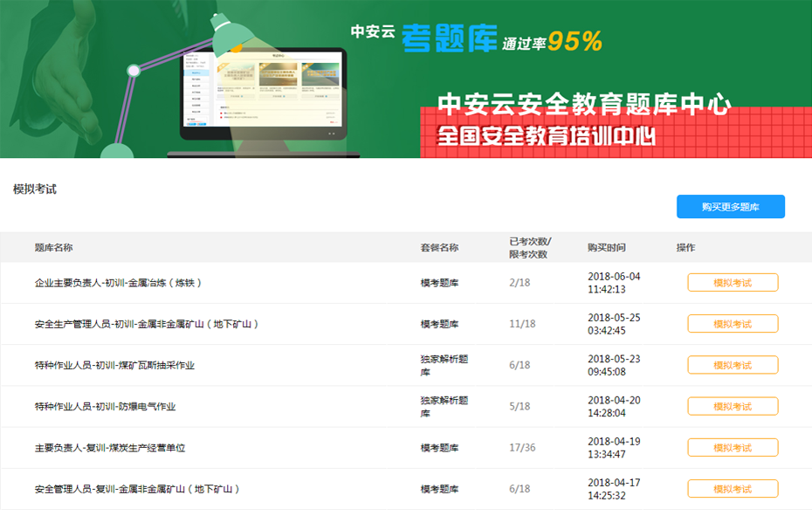Image resolution: width=812 pixels, height=516 pixels.
Task: Click 独家解析题库 package in 煤矿瓦斯抽采作业 row
Action: [x=444, y=365]
